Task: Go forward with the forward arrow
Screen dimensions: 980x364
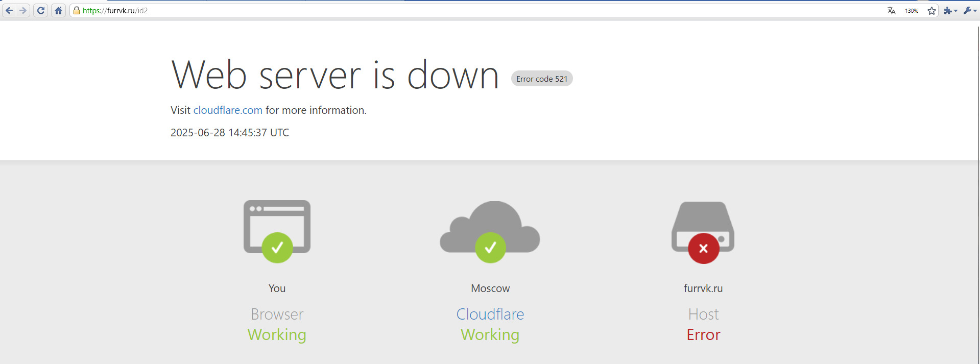Action: click(x=23, y=10)
